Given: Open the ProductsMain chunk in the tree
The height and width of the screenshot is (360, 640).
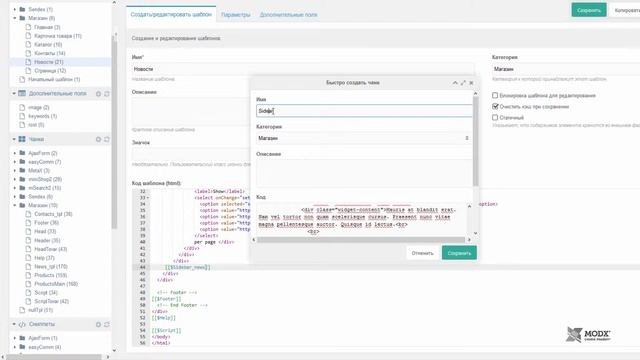Looking at the screenshot, I should click(56, 284).
